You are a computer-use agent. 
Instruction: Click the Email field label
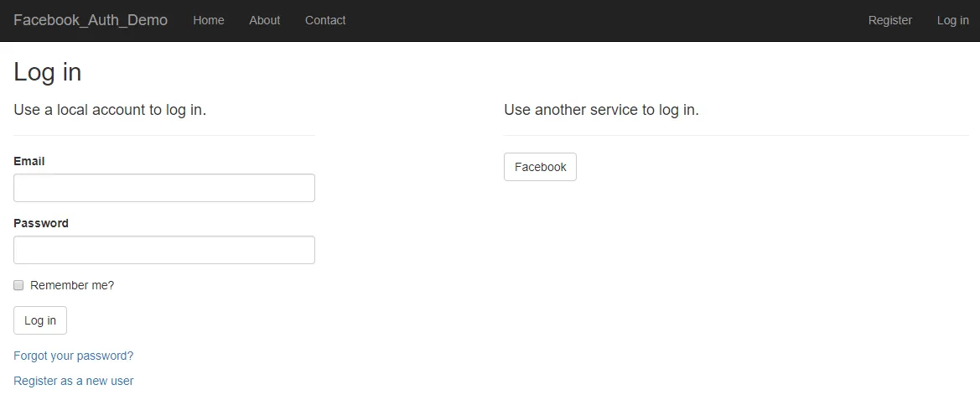(x=29, y=161)
